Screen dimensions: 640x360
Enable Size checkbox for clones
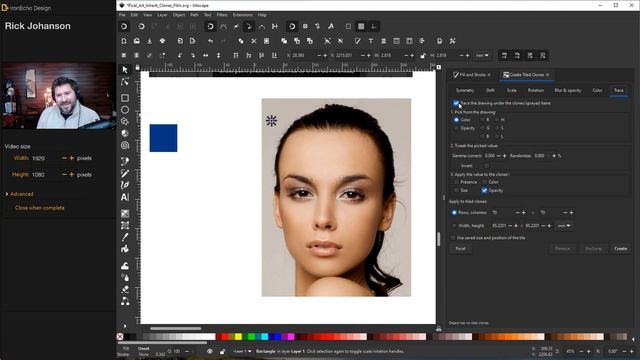tap(456, 190)
